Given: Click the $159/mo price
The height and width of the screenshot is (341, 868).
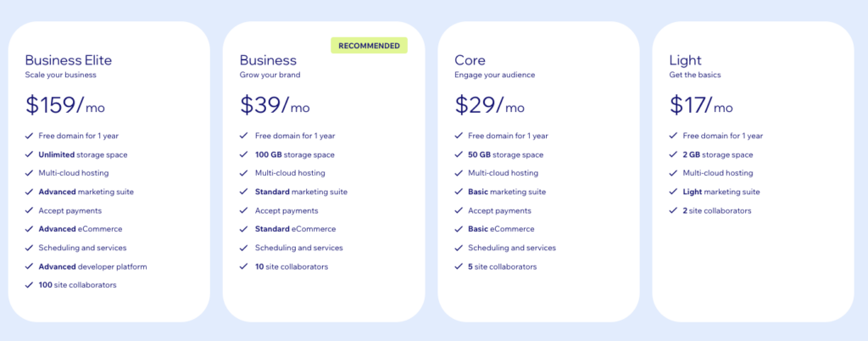Looking at the screenshot, I should pyautogui.click(x=65, y=105).
